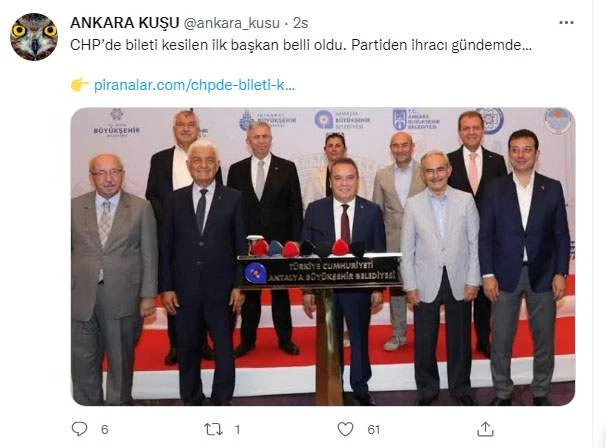The height and width of the screenshot is (448, 606).
Task: Open the three-dot more options menu
Action: click(566, 23)
